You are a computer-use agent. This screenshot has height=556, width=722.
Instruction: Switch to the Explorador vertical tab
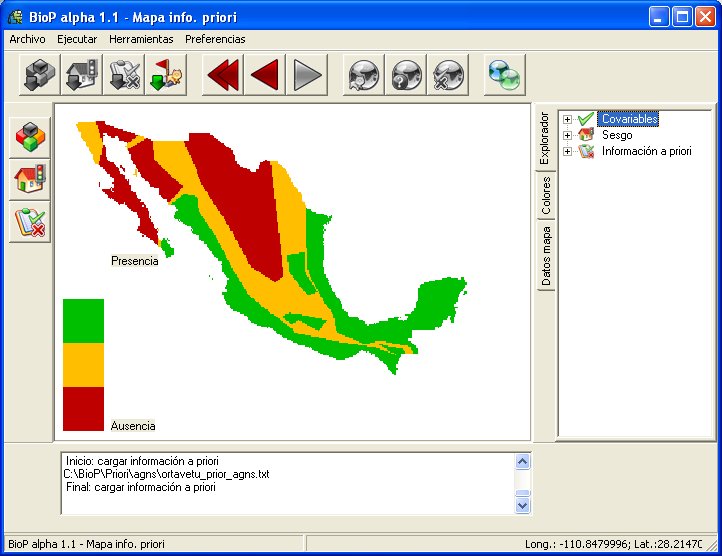click(545, 138)
